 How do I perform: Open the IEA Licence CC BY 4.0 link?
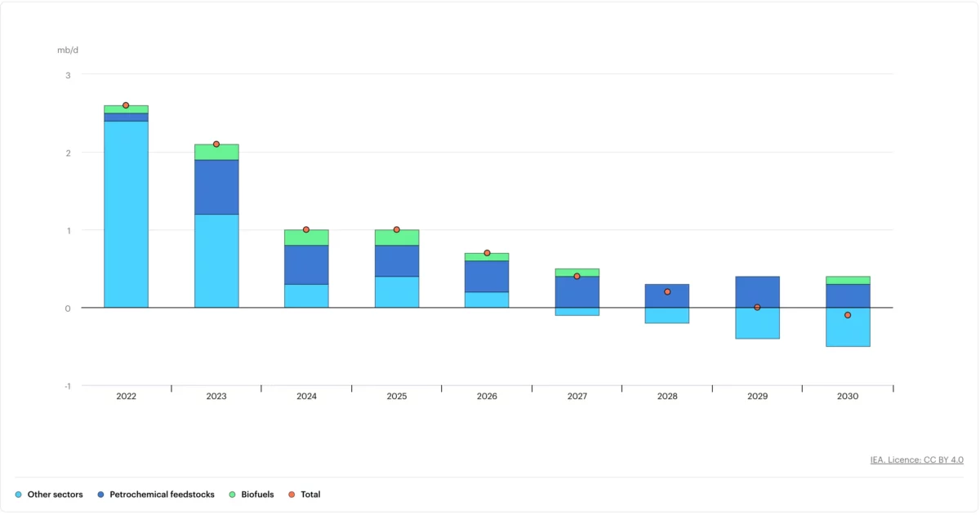point(917,460)
